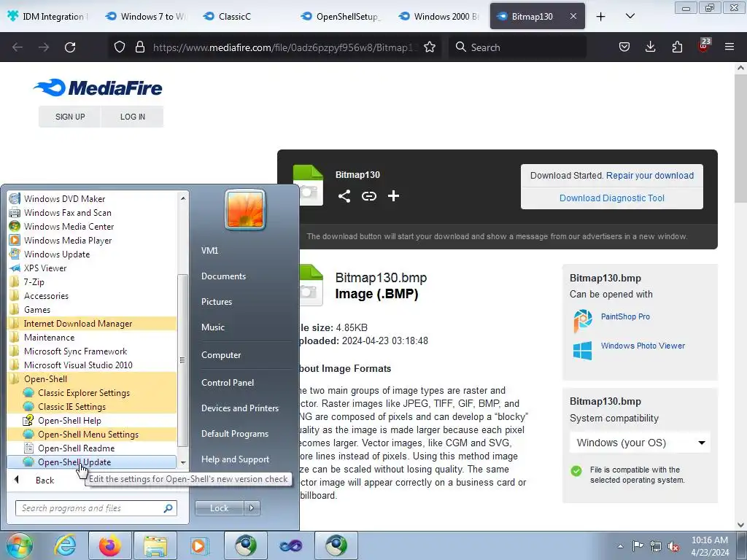The width and height of the screenshot is (747, 560).
Task: Open the Firefox downloads panel icon
Action: (x=650, y=47)
